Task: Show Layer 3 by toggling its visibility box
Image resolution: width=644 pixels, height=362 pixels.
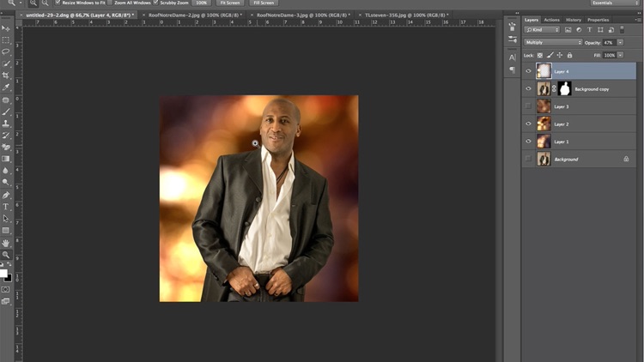Action: 528,106
